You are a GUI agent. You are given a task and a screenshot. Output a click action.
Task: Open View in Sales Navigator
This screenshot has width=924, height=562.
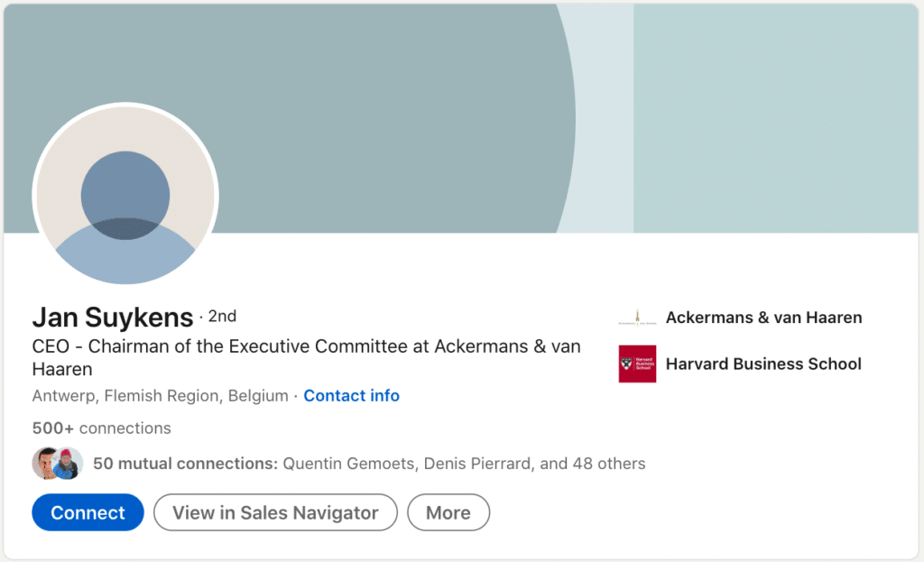275,512
